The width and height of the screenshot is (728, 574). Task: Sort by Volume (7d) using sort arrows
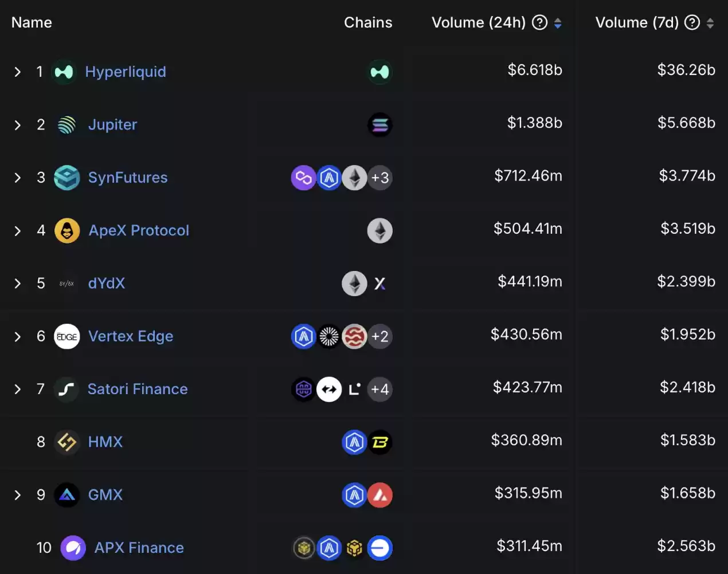pyautogui.click(x=710, y=23)
